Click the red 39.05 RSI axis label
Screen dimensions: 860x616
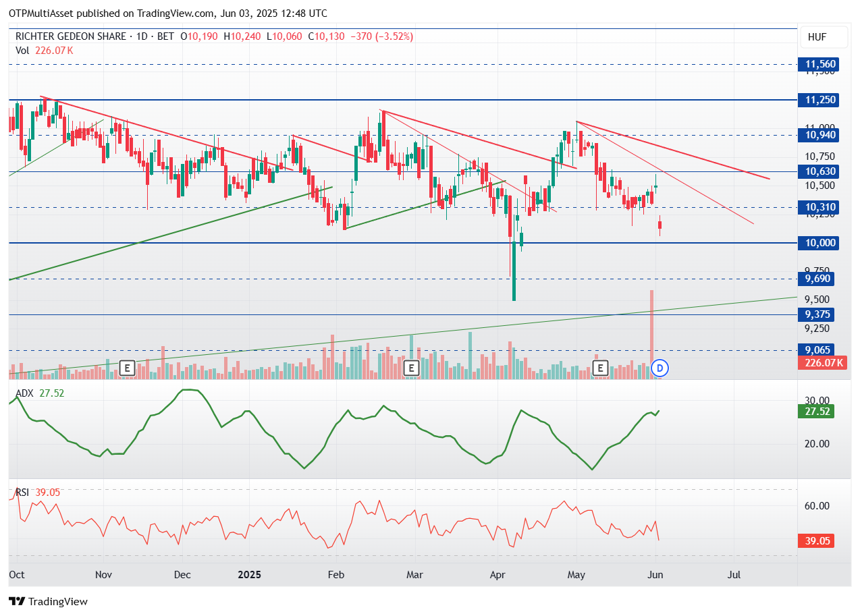(817, 540)
